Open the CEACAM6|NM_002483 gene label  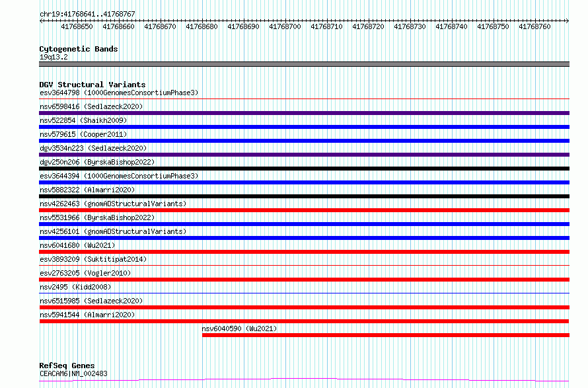click(x=73, y=373)
